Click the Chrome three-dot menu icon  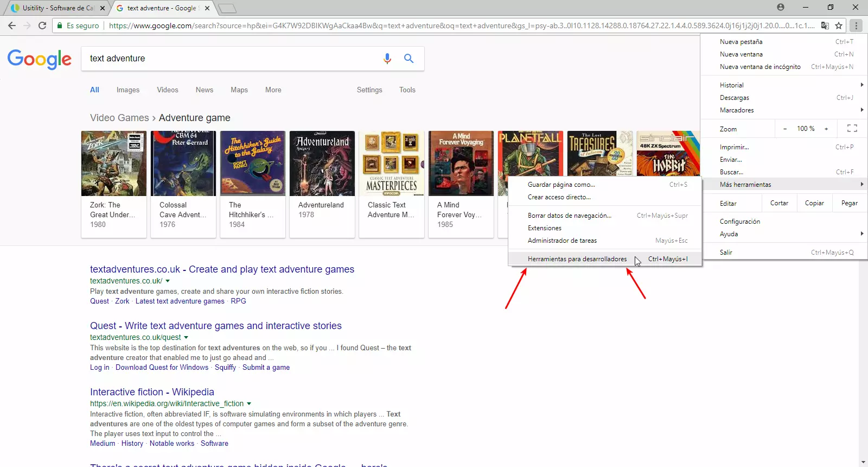pos(856,26)
